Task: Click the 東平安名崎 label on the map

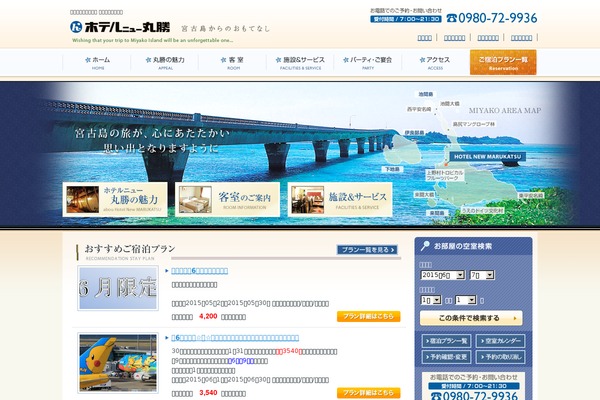Action: click(x=531, y=195)
